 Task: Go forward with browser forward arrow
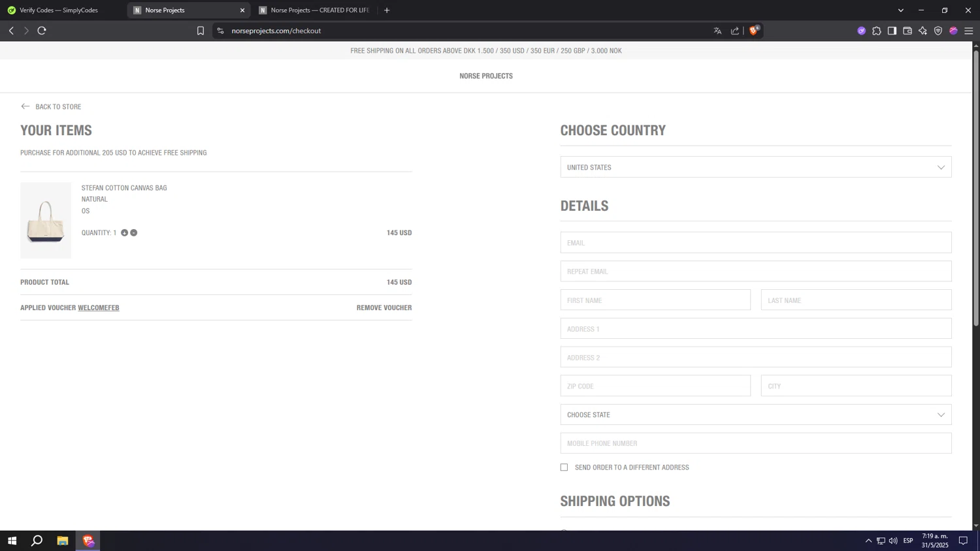coord(26,31)
